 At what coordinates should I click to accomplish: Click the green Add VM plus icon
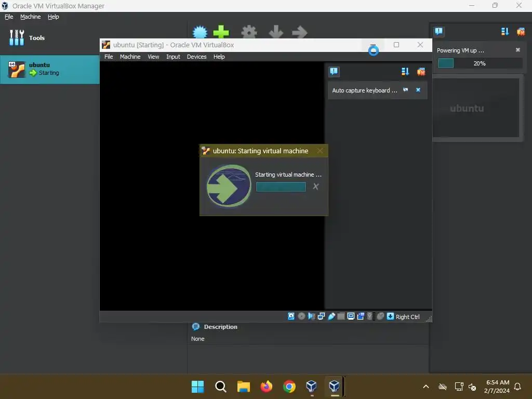pos(221,32)
